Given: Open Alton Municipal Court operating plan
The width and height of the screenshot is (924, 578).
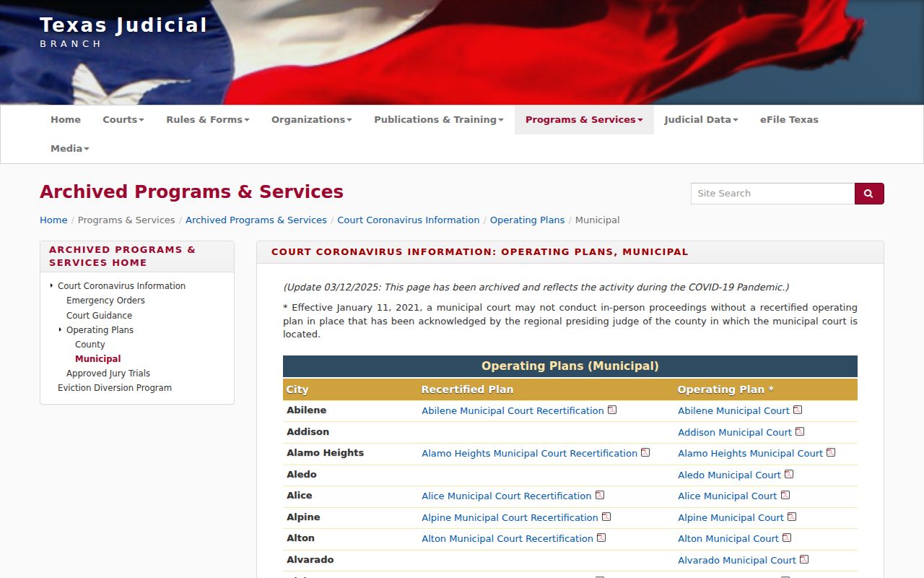Looking at the screenshot, I should pyautogui.click(x=728, y=538).
